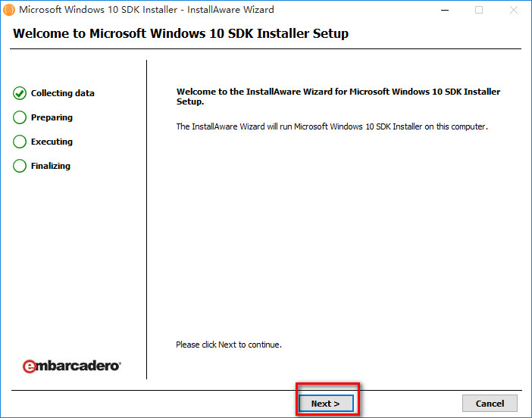Select the 'Finalizing' step label
This screenshot has height=418, width=532.
pos(51,166)
